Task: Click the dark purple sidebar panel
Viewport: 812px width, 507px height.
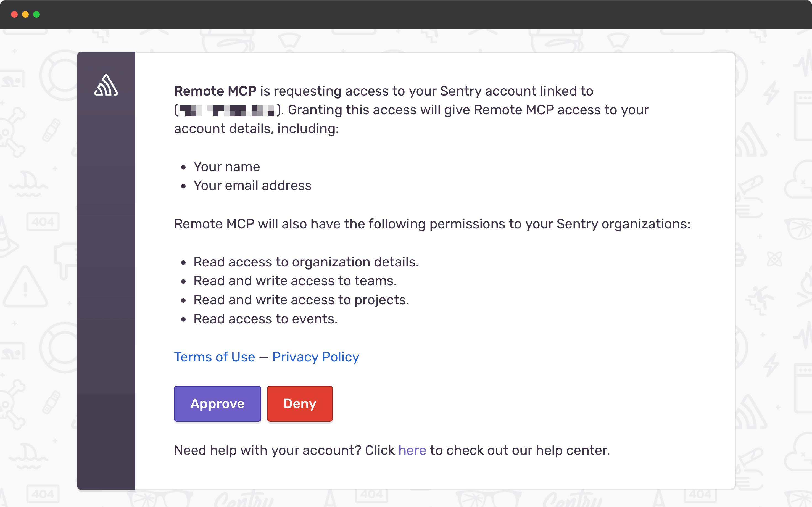Action: click(106, 268)
